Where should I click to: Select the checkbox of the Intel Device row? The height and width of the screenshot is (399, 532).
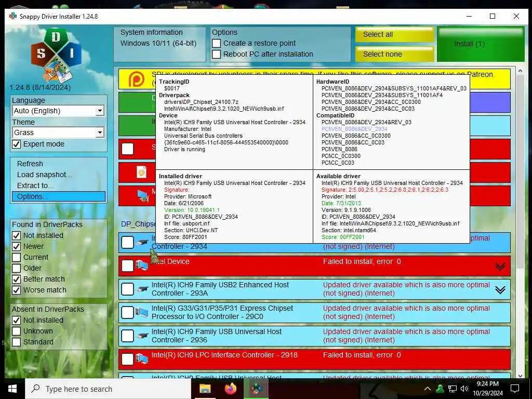pos(128,265)
